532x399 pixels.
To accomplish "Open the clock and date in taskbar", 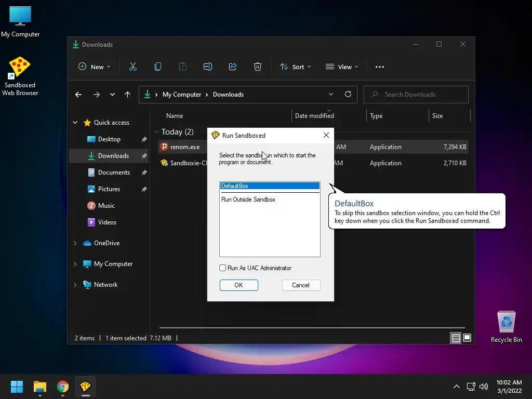I will click(x=509, y=387).
